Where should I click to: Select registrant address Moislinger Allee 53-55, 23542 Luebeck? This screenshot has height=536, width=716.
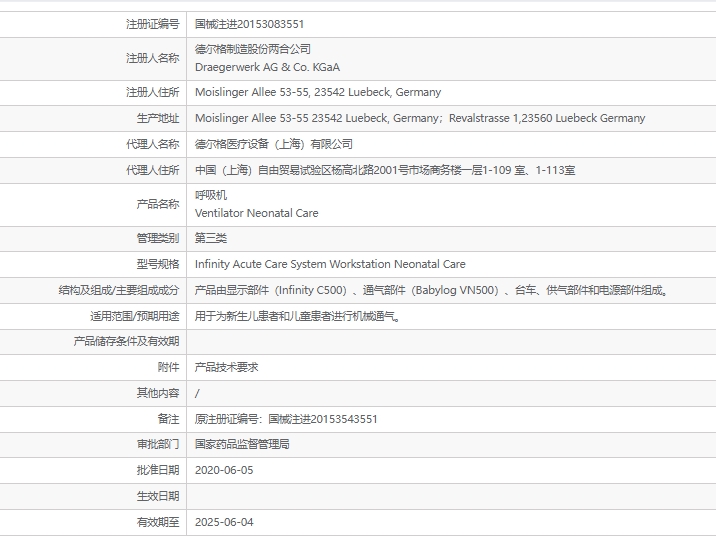(318, 92)
